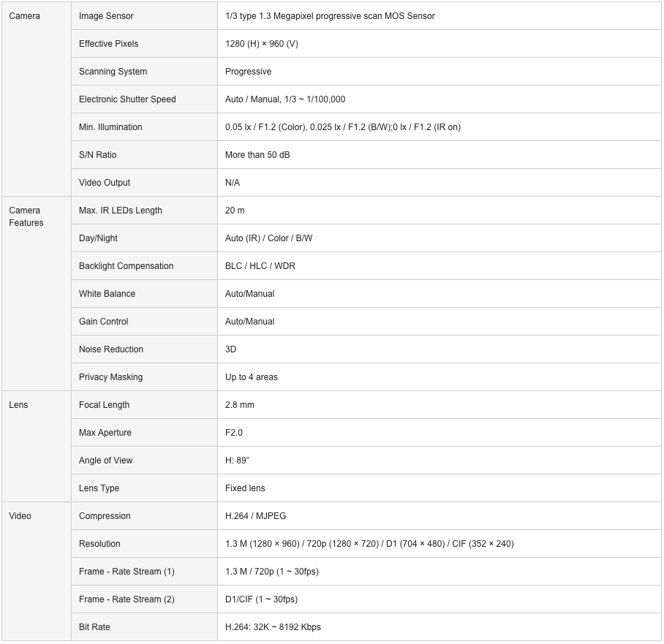Click the Noise Reduction 3D value

coord(230,349)
